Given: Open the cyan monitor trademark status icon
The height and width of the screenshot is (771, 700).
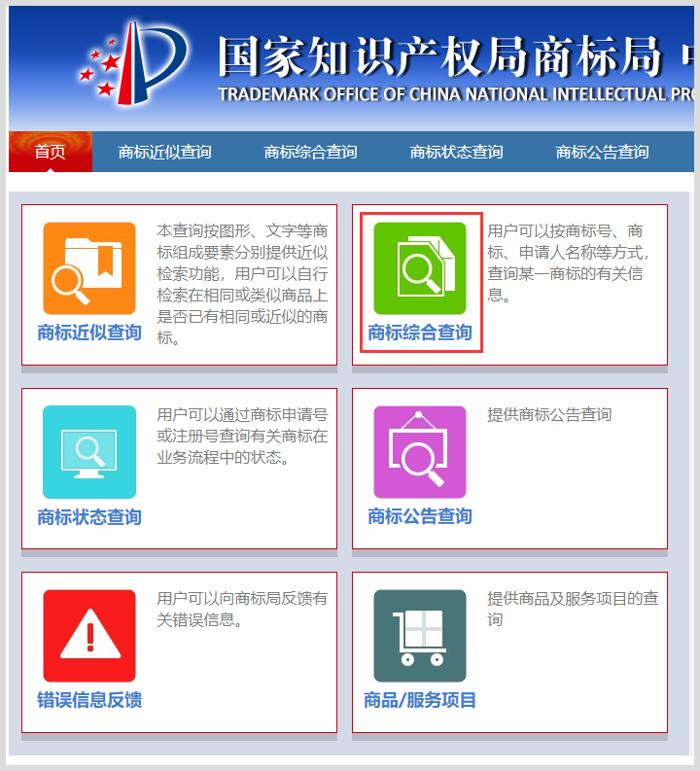Looking at the screenshot, I should coord(89,452).
